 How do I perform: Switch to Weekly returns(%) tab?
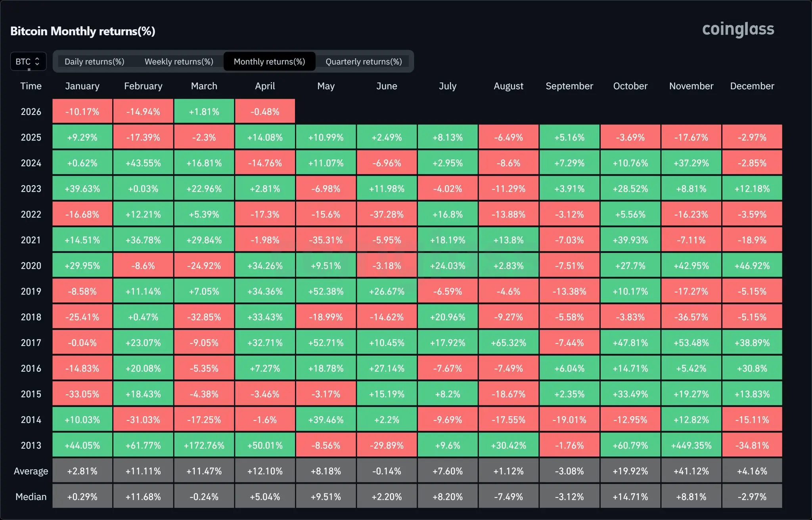[x=179, y=61]
